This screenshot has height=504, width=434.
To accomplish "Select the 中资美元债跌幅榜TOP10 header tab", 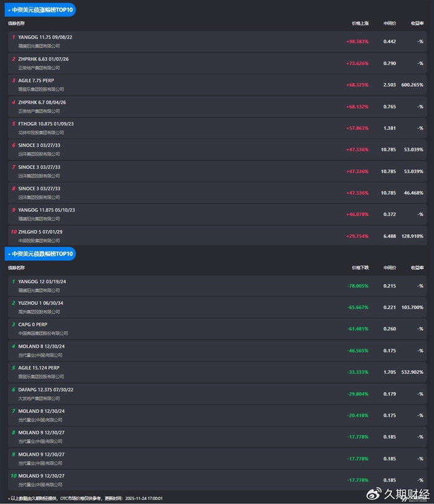I will 41,254.
